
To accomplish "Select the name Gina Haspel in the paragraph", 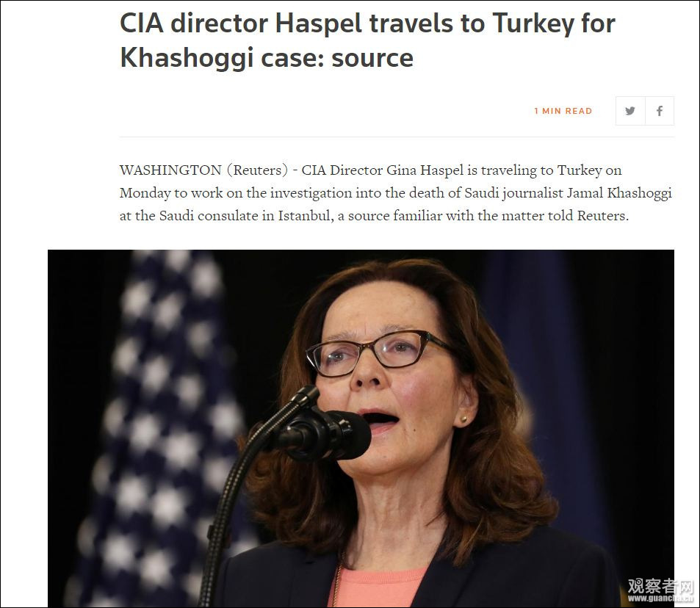I will (425, 170).
